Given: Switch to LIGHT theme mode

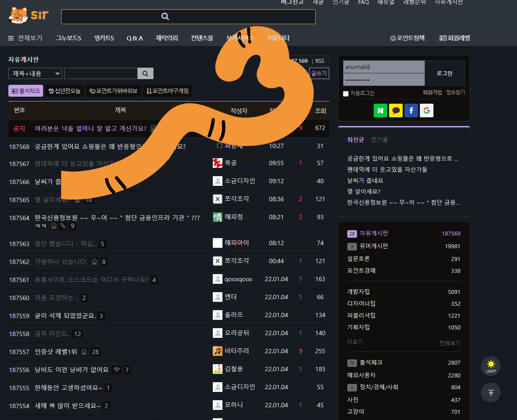Looking at the screenshot, I should 491,366.
